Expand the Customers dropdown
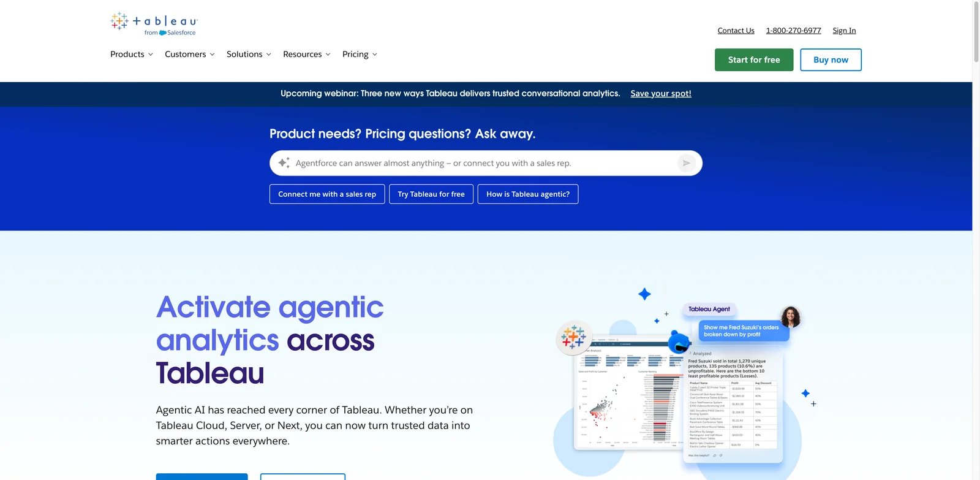The width and height of the screenshot is (980, 480). [190, 55]
